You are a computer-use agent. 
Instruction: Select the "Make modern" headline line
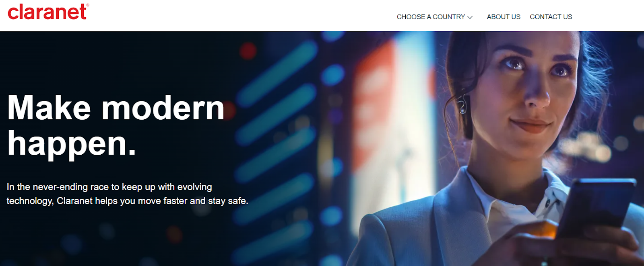[116, 108]
